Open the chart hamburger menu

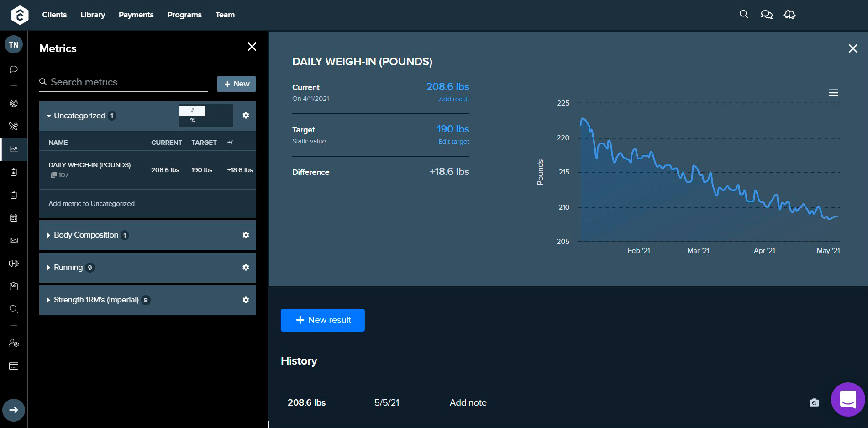point(833,93)
